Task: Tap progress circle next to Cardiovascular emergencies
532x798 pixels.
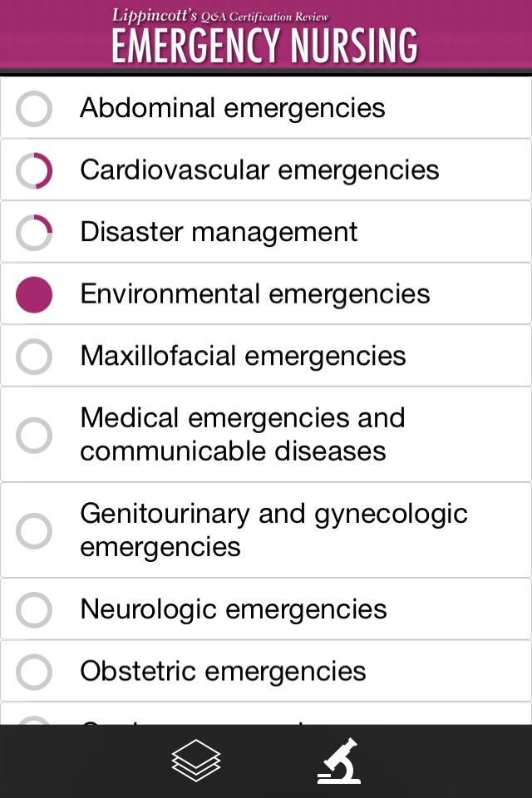Action: click(x=34, y=171)
